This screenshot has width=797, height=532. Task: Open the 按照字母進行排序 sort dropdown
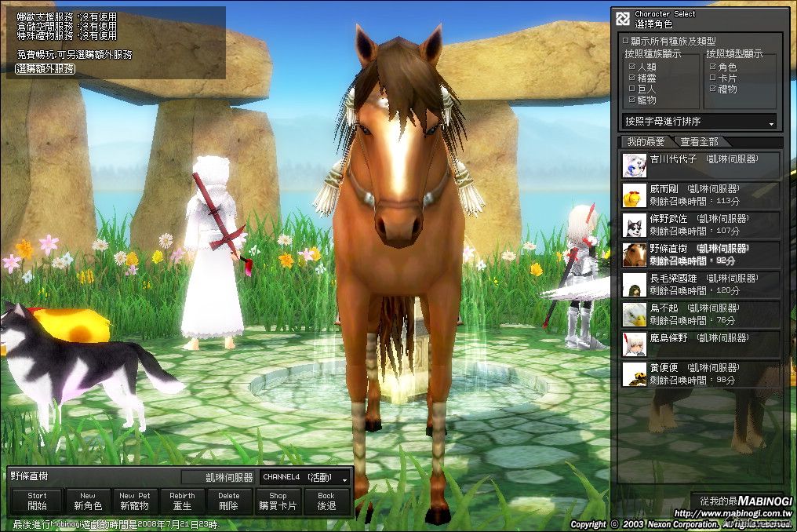(700, 122)
